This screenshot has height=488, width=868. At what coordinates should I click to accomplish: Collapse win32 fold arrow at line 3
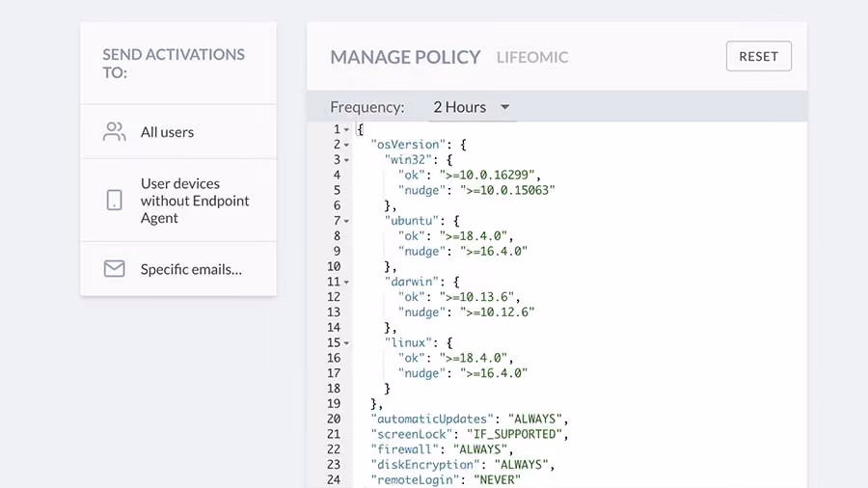point(346,160)
